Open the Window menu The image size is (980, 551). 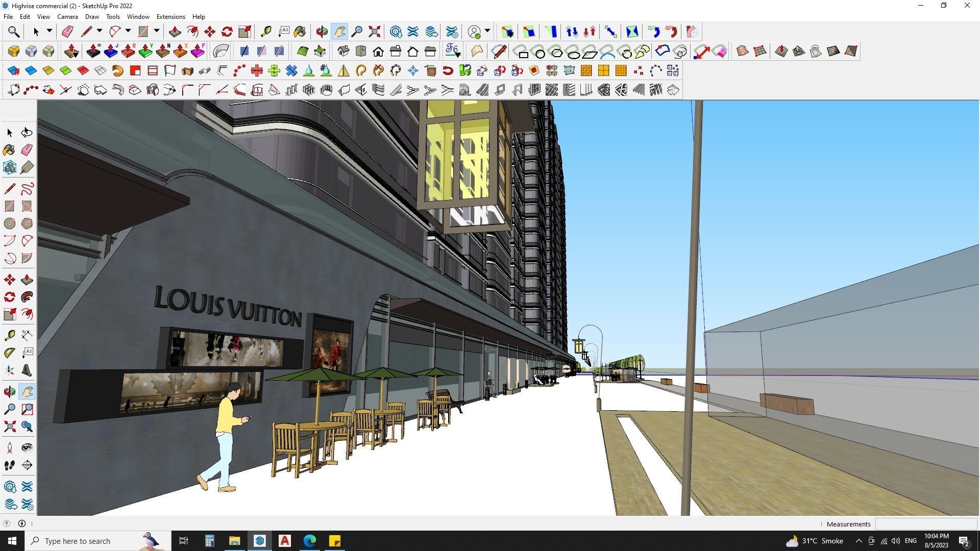(138, 17)
